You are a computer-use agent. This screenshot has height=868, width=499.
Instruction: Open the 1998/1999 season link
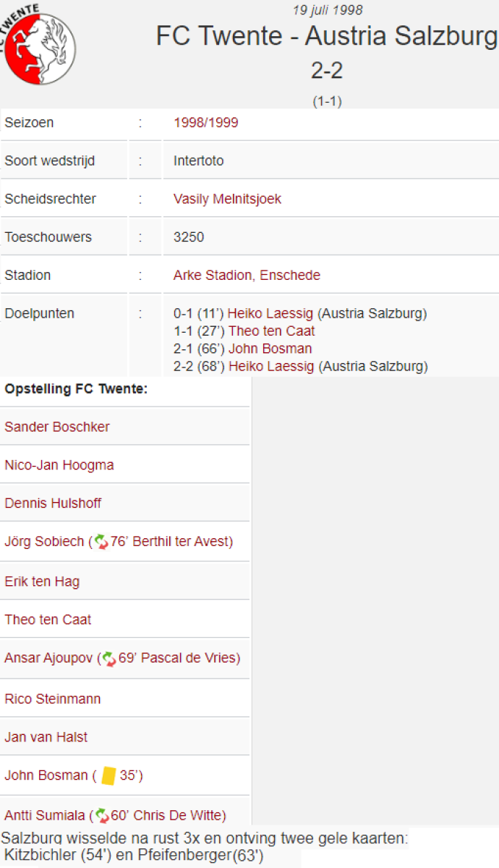(205, 123)
